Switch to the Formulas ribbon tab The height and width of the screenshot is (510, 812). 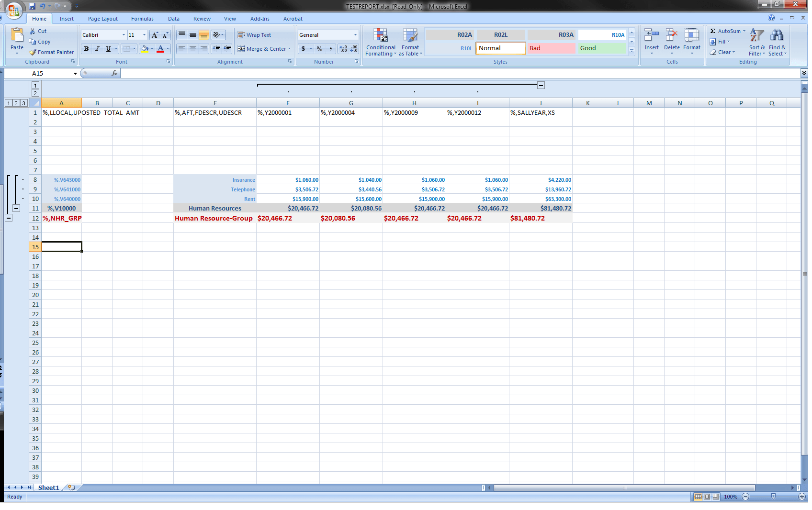(142, 19)
